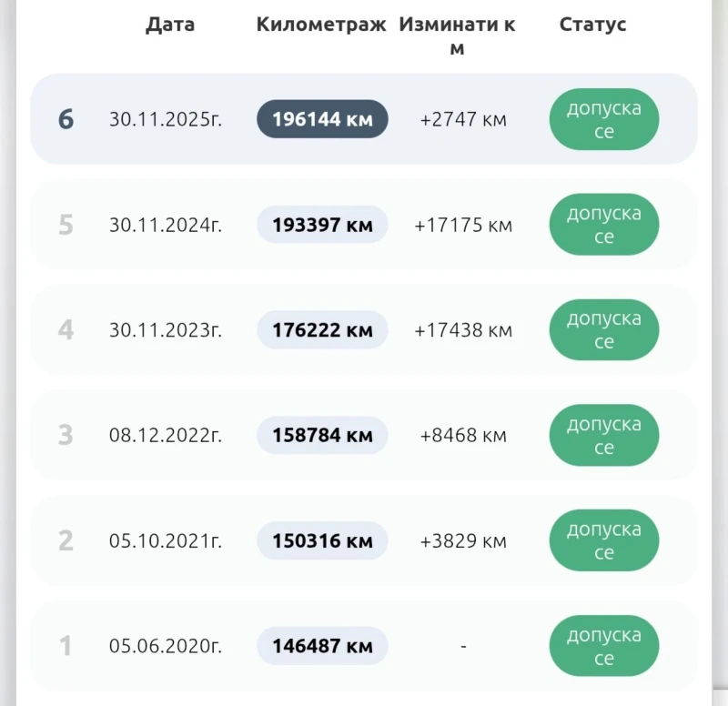Click the Километраж column header
Viewport: 728px width, 706px height.
point(323,25)
